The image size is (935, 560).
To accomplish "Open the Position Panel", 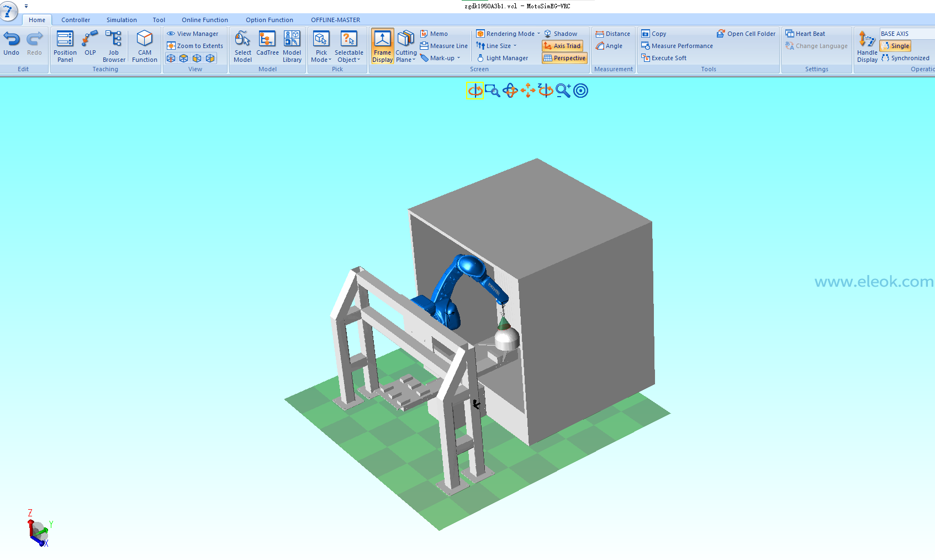I will click(x=65, y=46).
